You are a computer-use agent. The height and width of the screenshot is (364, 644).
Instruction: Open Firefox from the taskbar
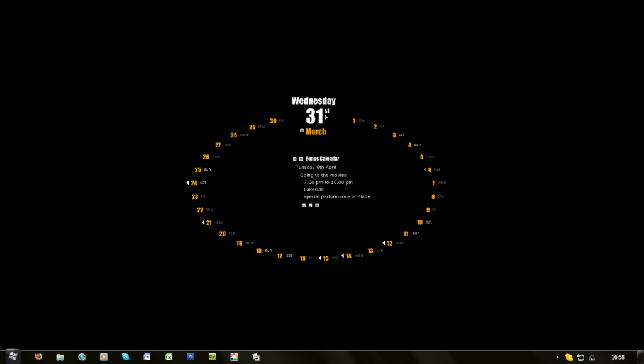[38, 356]
